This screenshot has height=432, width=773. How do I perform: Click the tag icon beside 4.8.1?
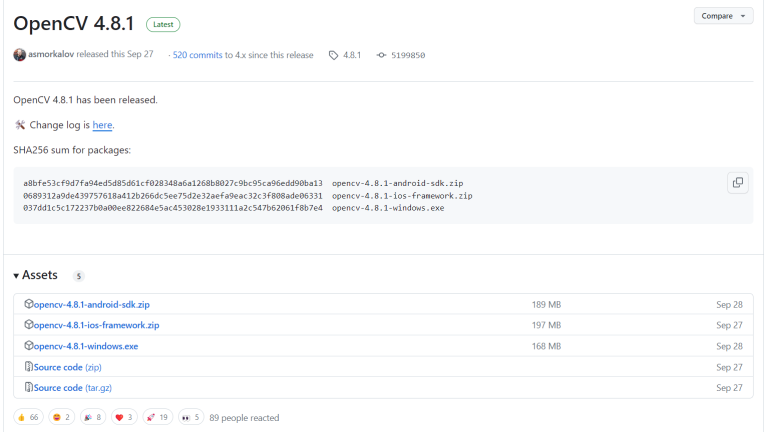(334, 55)
